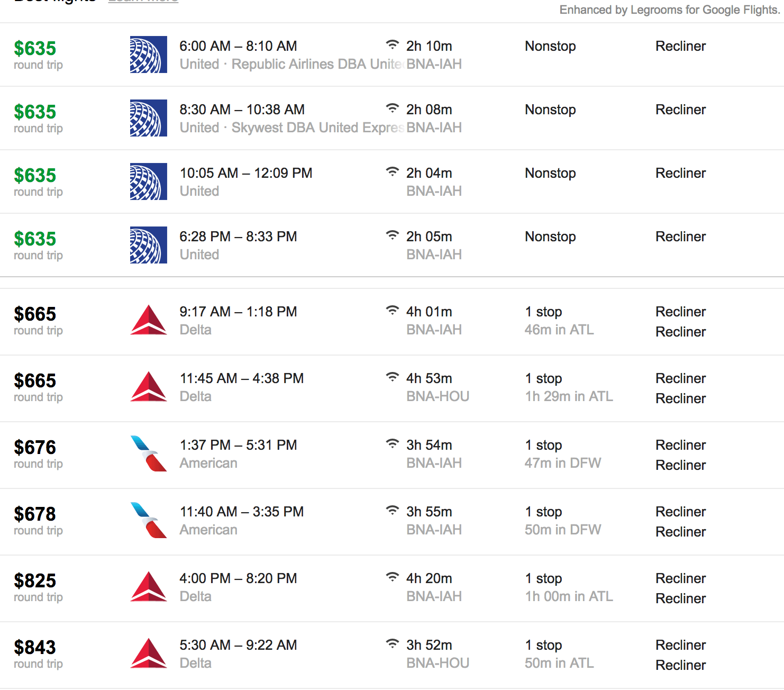Select the 46m in ATL layover detail
784x690 pixels.
(x=559, y=330)
